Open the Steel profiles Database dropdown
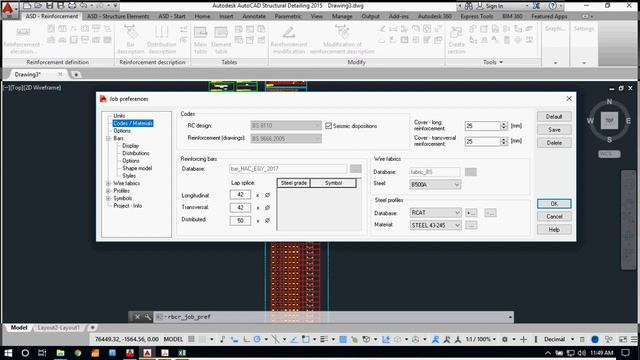This screenshot has height=360, width=640. [x=435, y=213]
